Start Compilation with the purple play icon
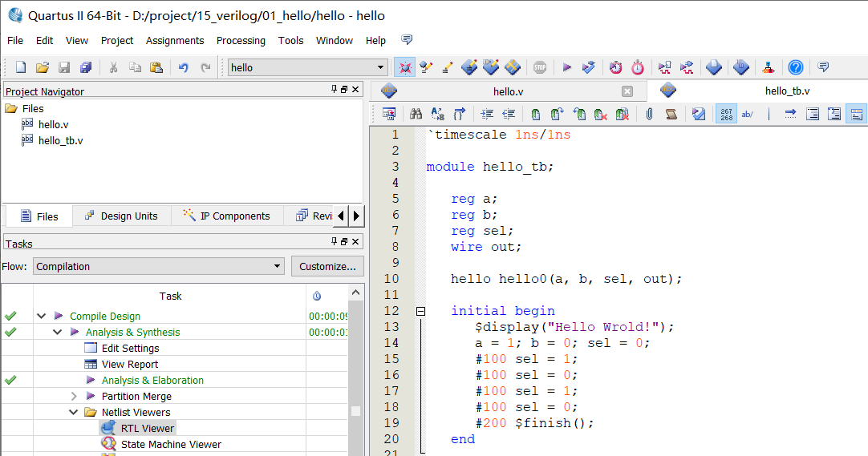The width and height of the screenshot is (868, 456). coord(566,67)
